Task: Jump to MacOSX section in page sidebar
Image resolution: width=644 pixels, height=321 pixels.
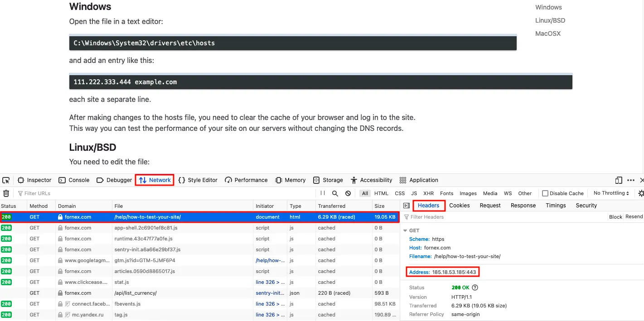Action: click(x=548, y=34)
